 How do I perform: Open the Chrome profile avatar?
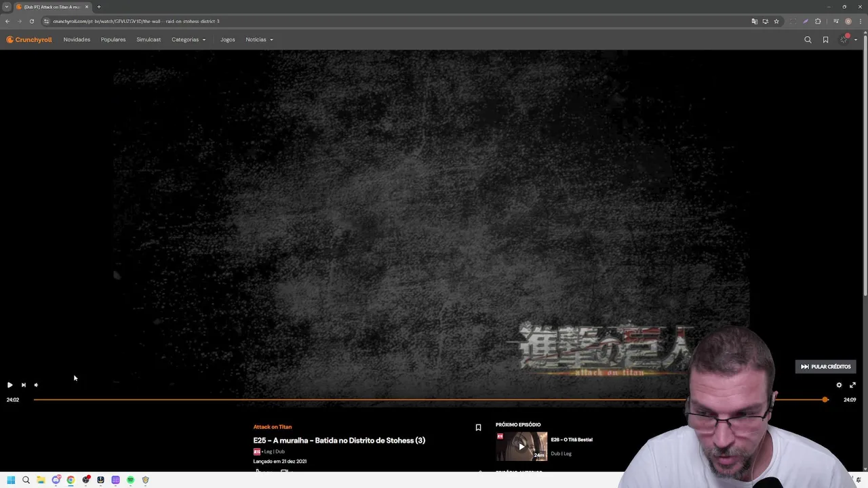pyautogui.click(x=848, y=21)
